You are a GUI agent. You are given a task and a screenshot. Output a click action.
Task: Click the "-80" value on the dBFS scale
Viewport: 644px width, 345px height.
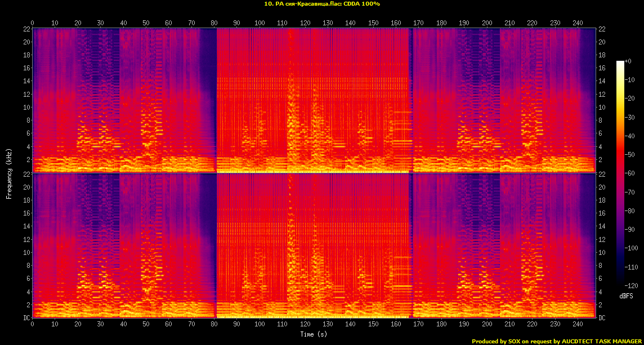click(x=629, y=210)
